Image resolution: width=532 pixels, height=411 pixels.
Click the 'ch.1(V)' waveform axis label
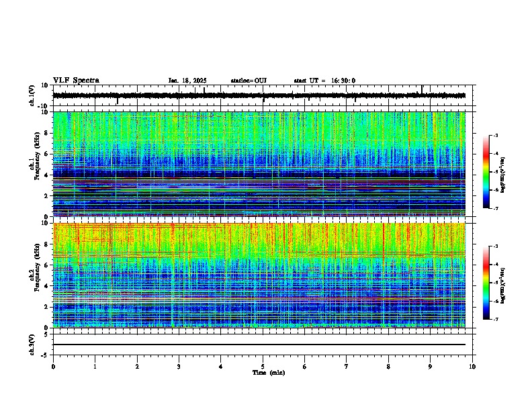click(32, 95)
